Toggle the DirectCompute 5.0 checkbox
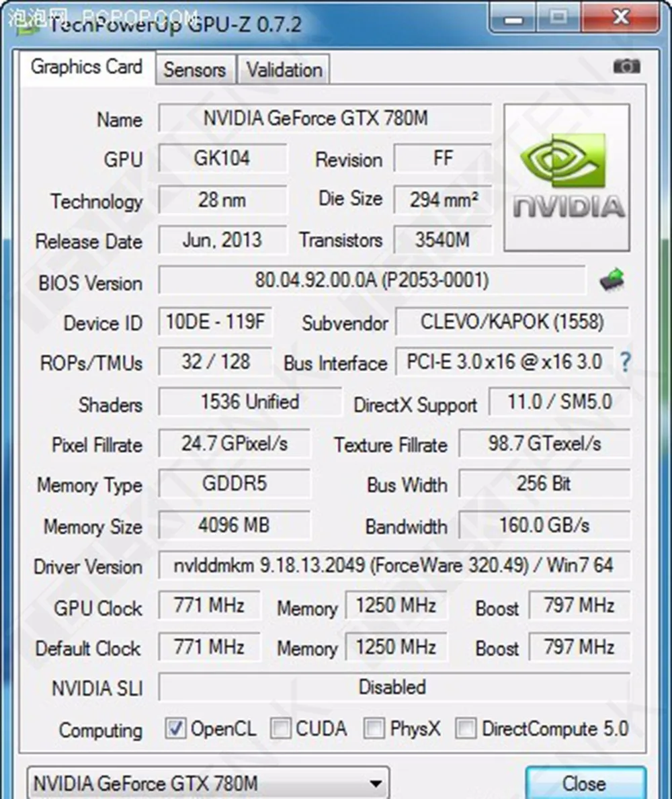The height and width of the screenshot is (799, 672). 466,728
